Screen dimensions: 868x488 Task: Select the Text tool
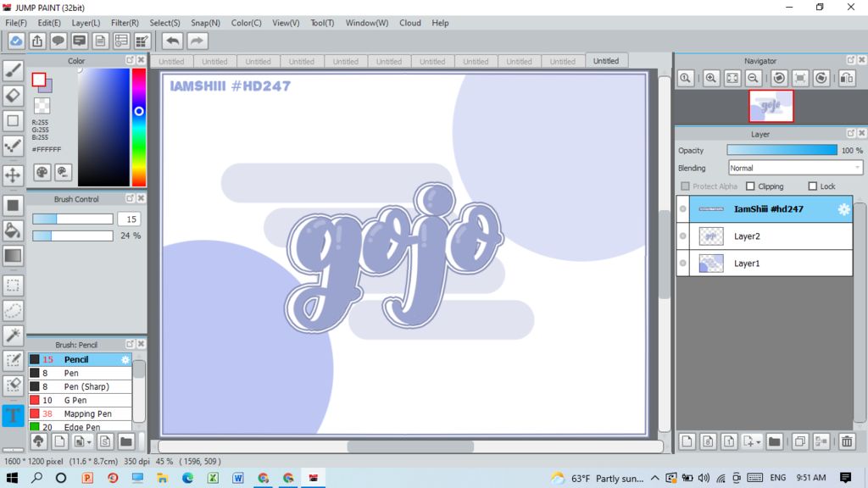click(13, 415)
